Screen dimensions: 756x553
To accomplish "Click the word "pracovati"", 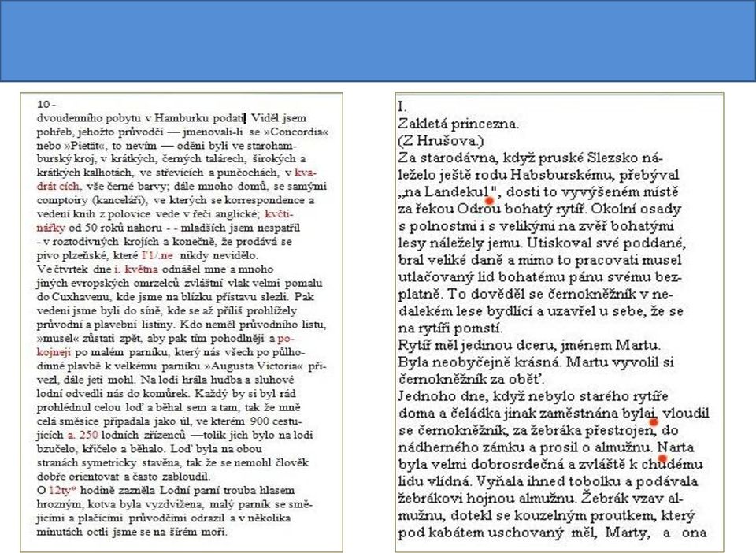I will pos(608,260).
